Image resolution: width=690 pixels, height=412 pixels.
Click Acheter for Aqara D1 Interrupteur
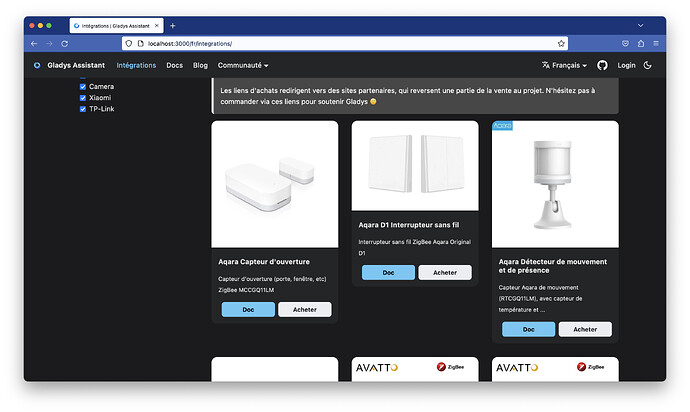(444, 272)
